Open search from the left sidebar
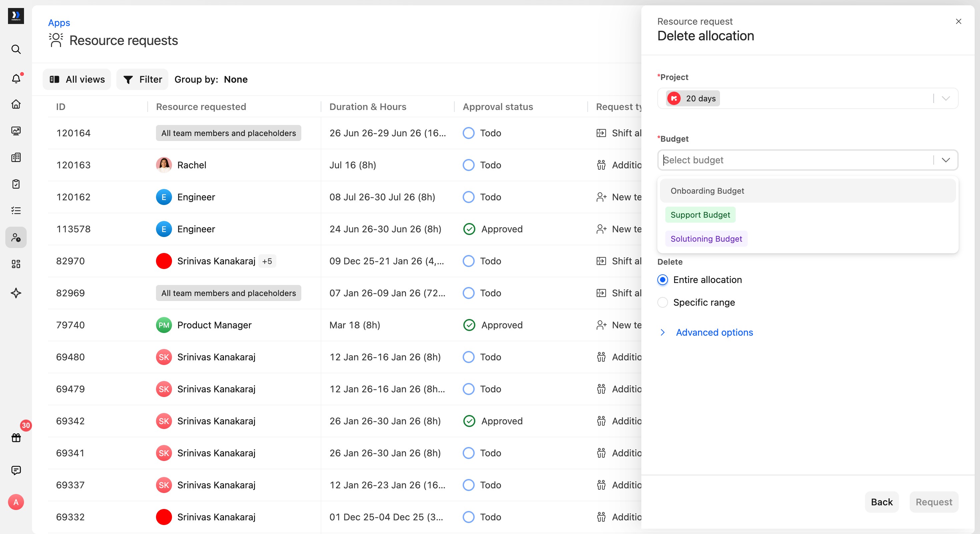This screenshot has width=980, height=534. pyautogui.click(x=16, y=49)
